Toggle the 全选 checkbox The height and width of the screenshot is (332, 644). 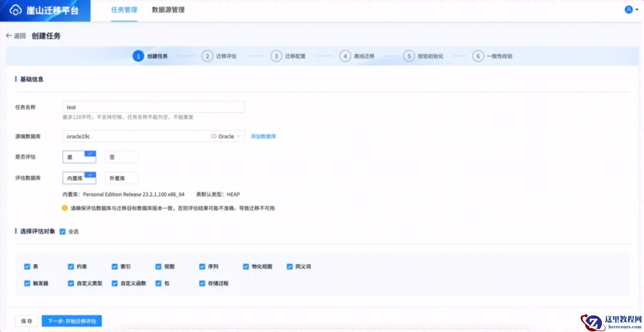pos(62,232)
